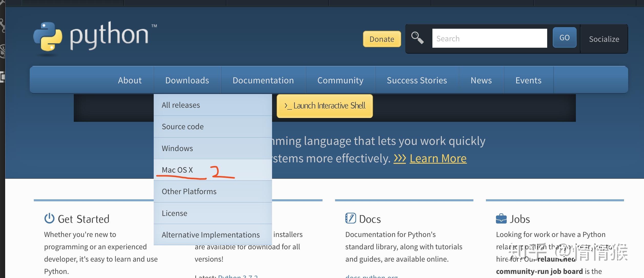Click the Get Started power icon
The image size is (644, 278).
[49, 219]
